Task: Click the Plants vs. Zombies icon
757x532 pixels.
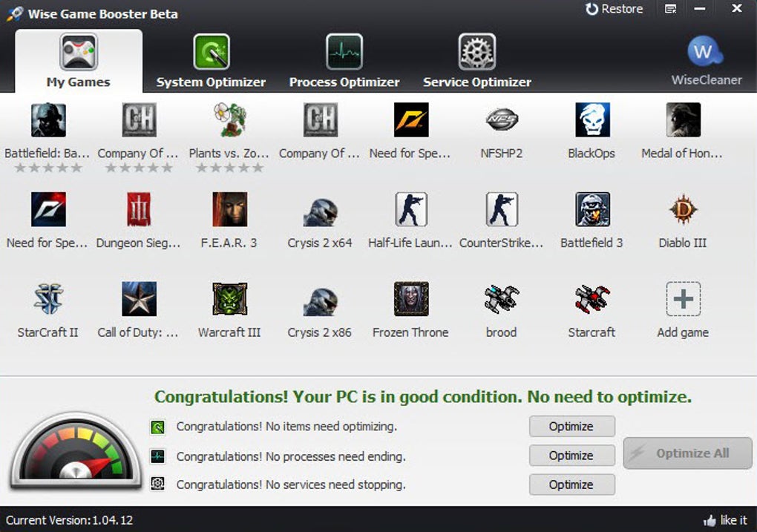Action: click(229, 120)
